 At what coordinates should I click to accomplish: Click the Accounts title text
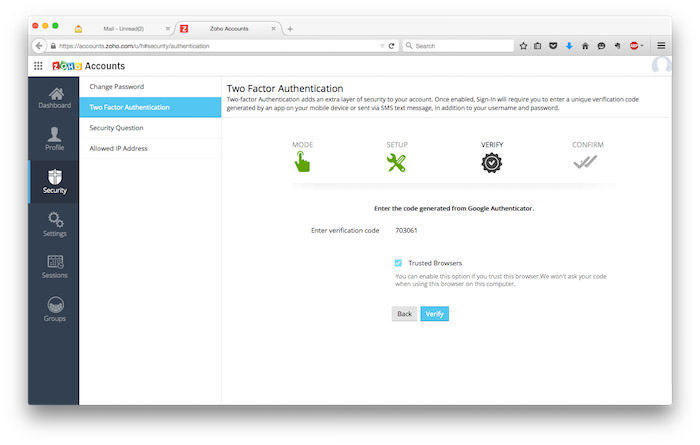(105, 66)
